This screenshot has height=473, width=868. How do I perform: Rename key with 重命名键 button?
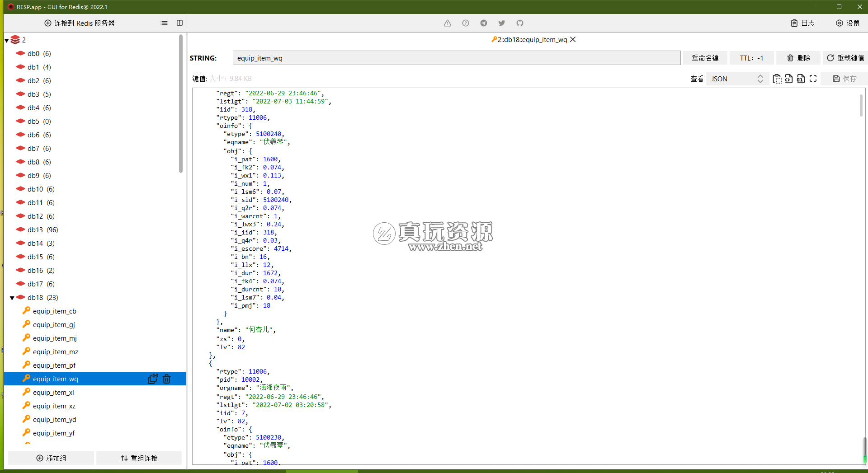705,58
